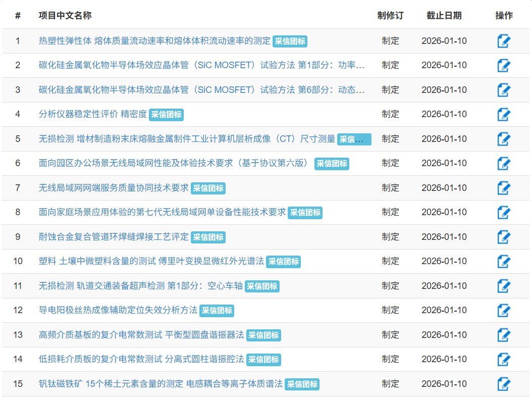The height and width of the screenshot is (397, 532).
Task: Click the edit icon for row 1
Action: pyautogui.click(x=503, y=41)
